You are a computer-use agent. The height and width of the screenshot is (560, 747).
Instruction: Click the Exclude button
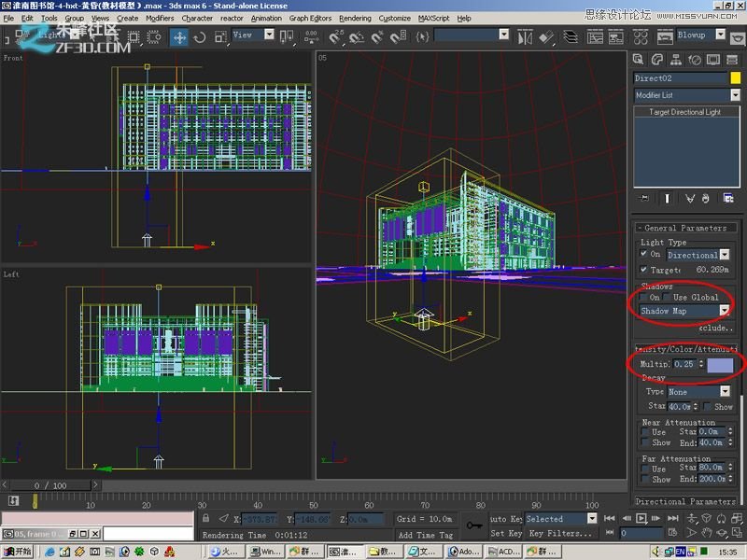click(x=717, y=328)
